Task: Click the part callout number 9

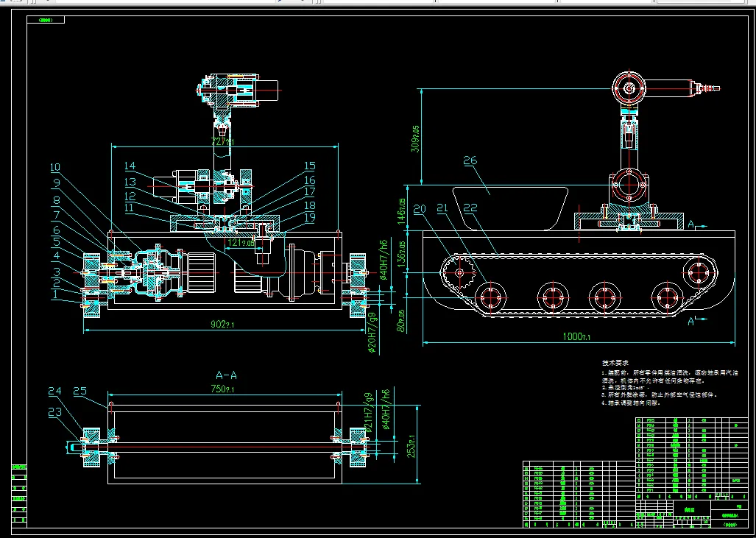Action: [x=56, y=183]
